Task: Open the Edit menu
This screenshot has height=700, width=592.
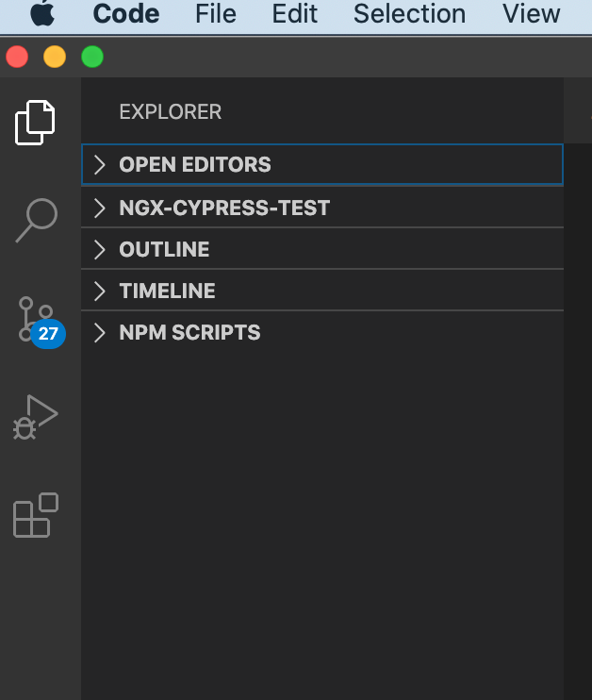Action: pos(294,14)
